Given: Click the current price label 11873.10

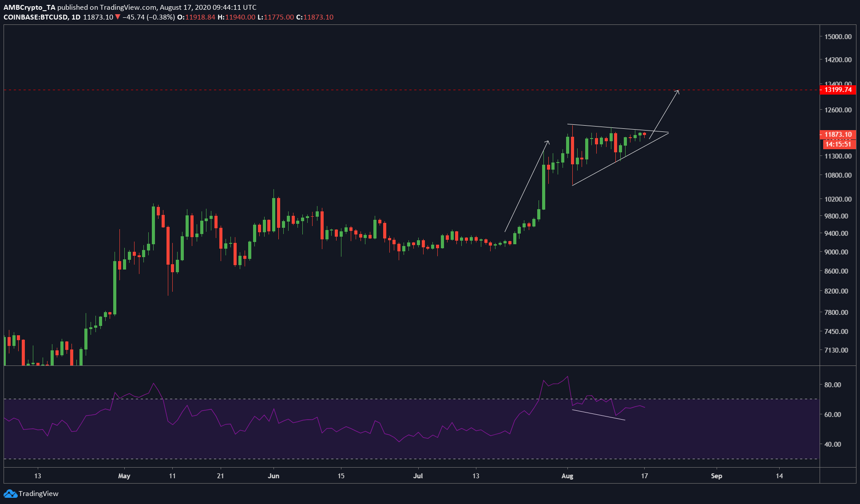Looking at the screenshot, I should tap(837, 134).
